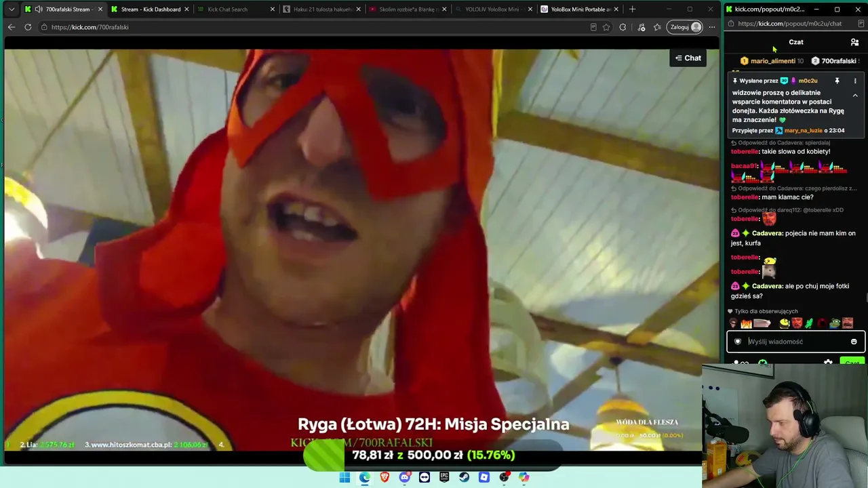Open the favorites list icon
This screenshot has width=868, height=488.
pyautogui.click(x=657, y=27)
